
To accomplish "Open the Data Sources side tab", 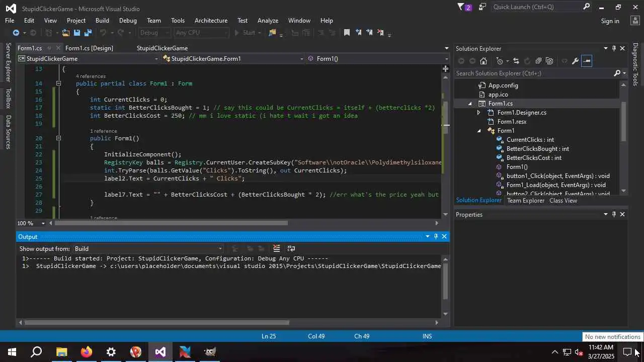I will pos(8,132).
